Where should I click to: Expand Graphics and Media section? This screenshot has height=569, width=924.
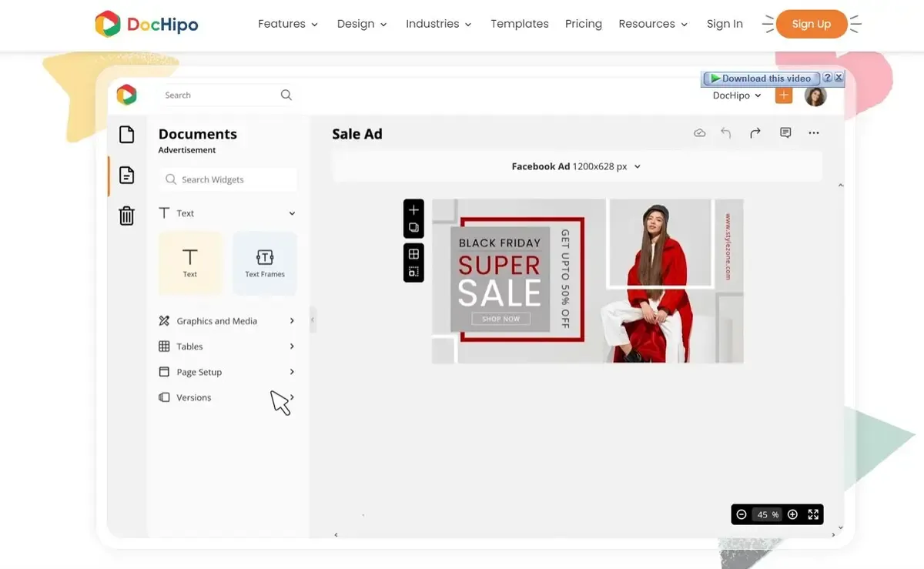(227, 321)
